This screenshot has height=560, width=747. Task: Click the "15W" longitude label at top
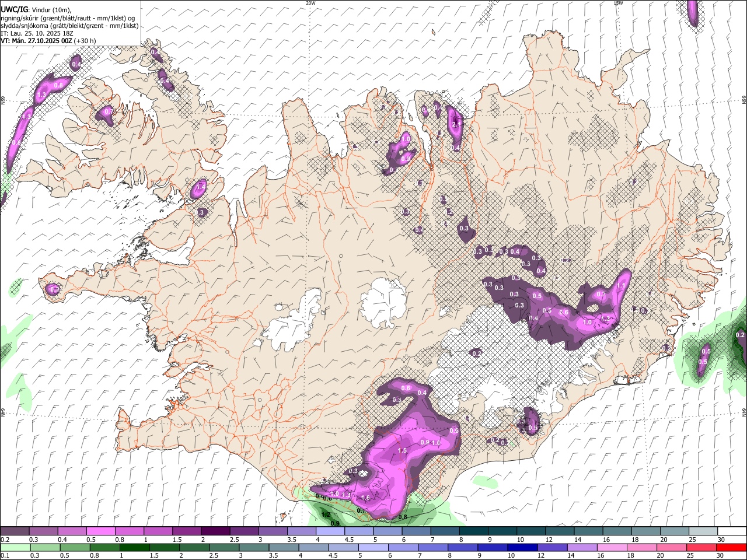pos(618,3)
